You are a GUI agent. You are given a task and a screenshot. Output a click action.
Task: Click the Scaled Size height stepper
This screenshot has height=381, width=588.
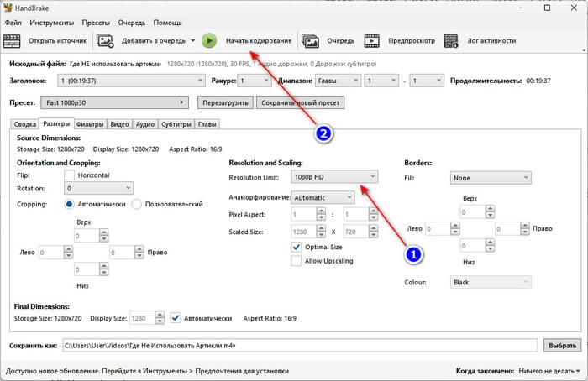[373, 232]
